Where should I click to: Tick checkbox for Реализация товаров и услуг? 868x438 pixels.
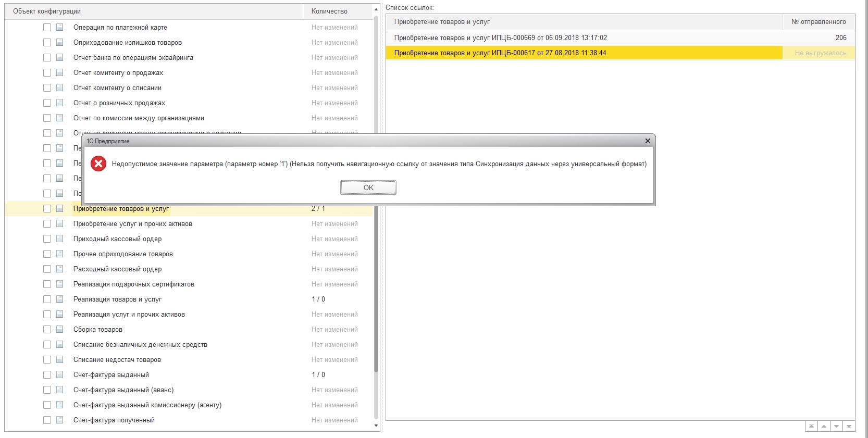tap(47, 299)
